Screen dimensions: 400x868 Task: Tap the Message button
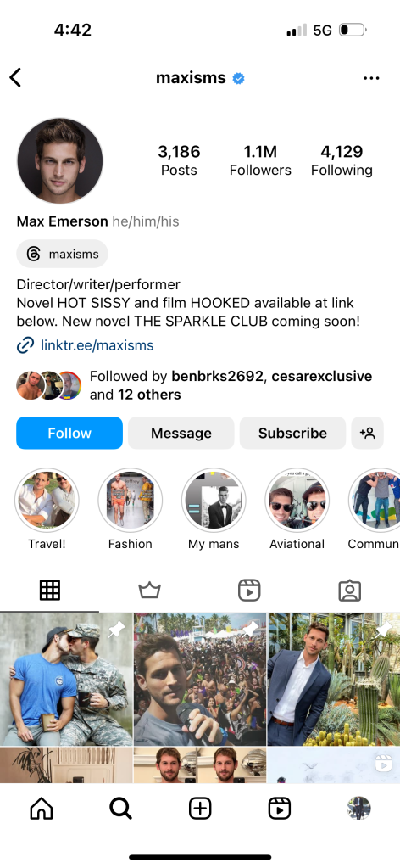181,433
